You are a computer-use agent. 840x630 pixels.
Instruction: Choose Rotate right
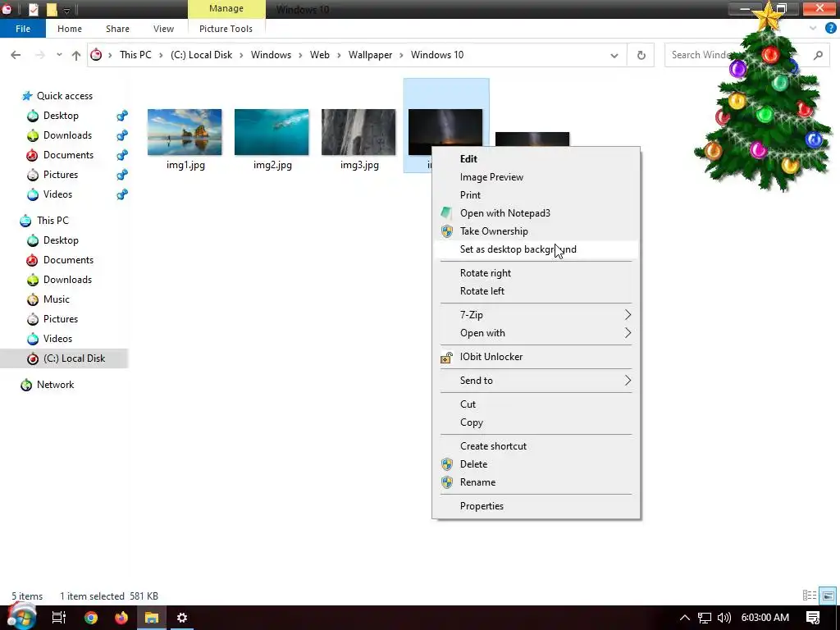click(x=536, y=273)
